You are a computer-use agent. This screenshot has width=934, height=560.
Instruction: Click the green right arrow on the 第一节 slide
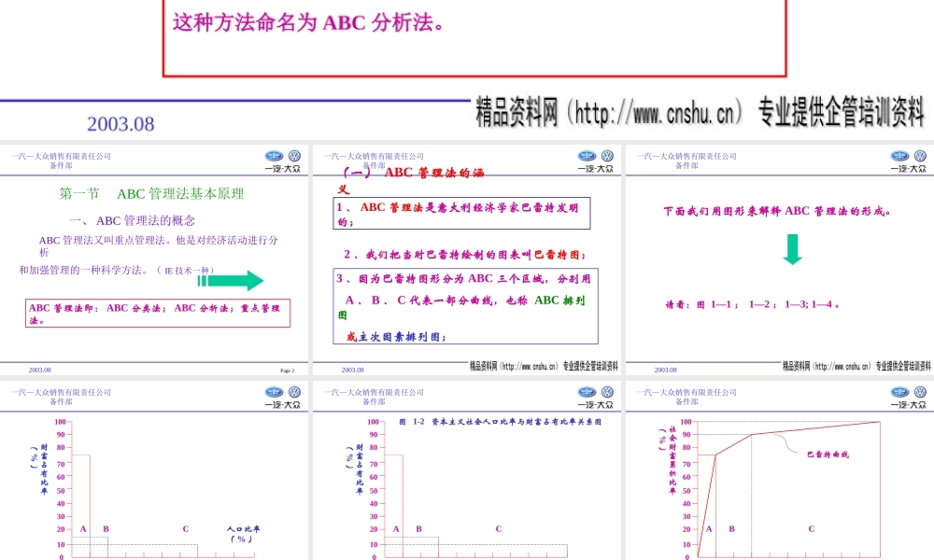click(231, 280)
